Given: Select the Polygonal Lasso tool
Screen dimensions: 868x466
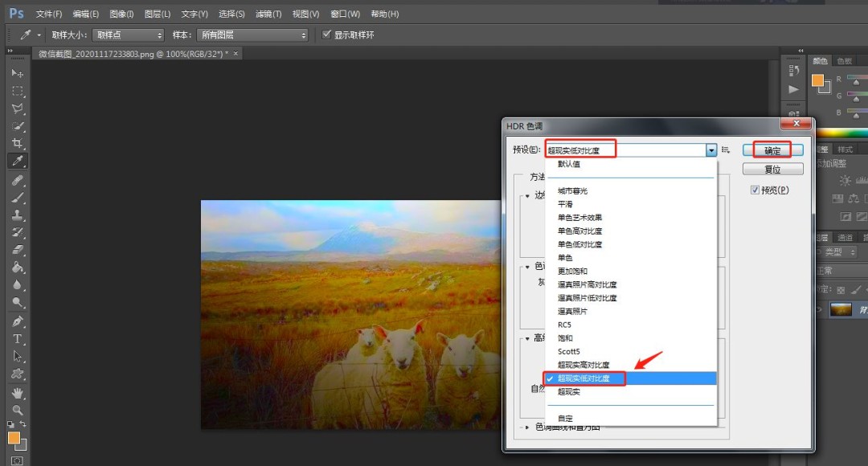Looking at the screenshot, I should pyautogui.click(x=17, y=108).
